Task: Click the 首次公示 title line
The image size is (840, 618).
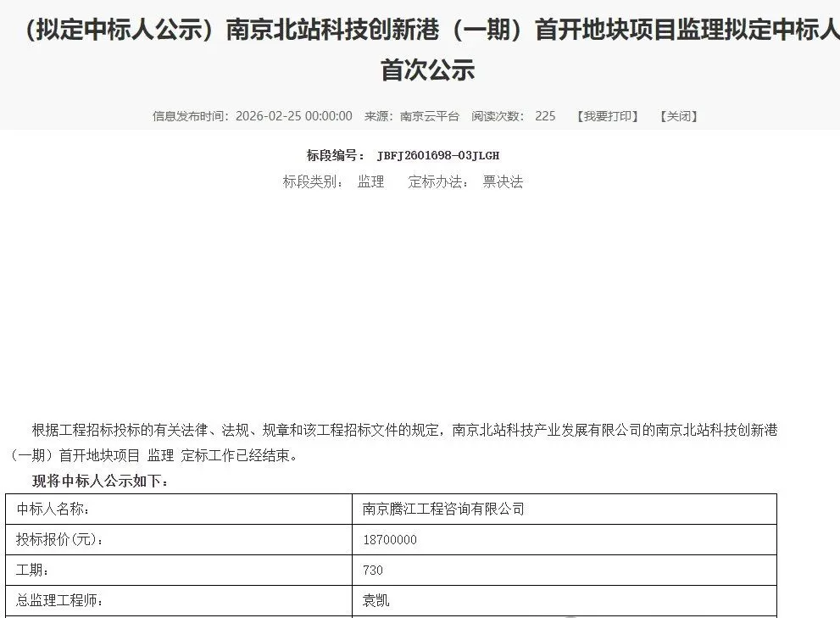Action: tap(427, 70)
